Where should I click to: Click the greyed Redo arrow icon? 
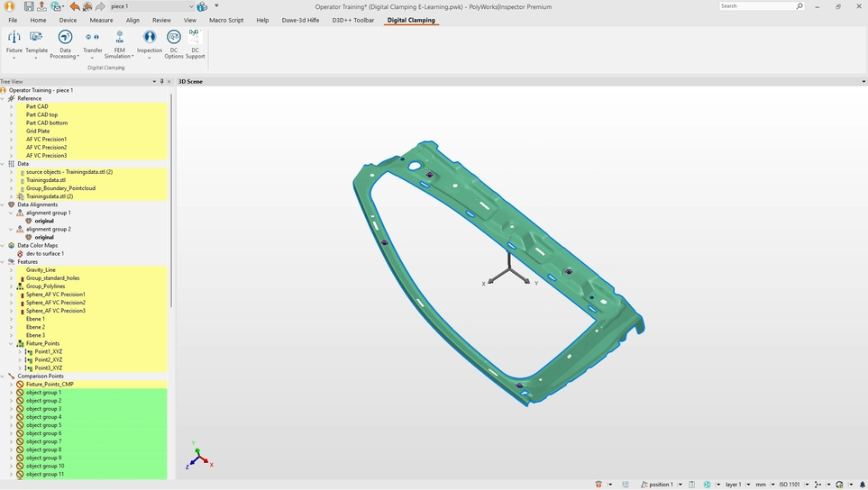tap(100, 6)
